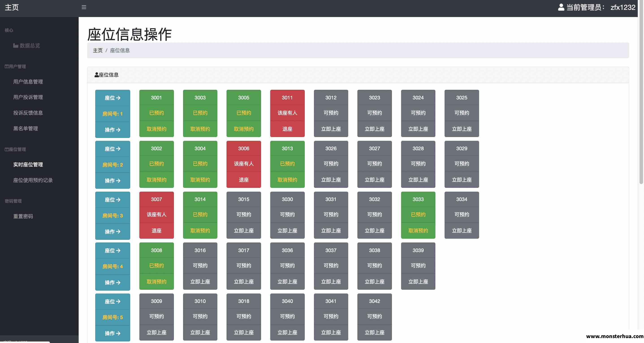Click 立即上座 for seat 3040
Image resolution: width=644 pixels, height=343 pixels.
pyautogui.click(x=287, y=333)
